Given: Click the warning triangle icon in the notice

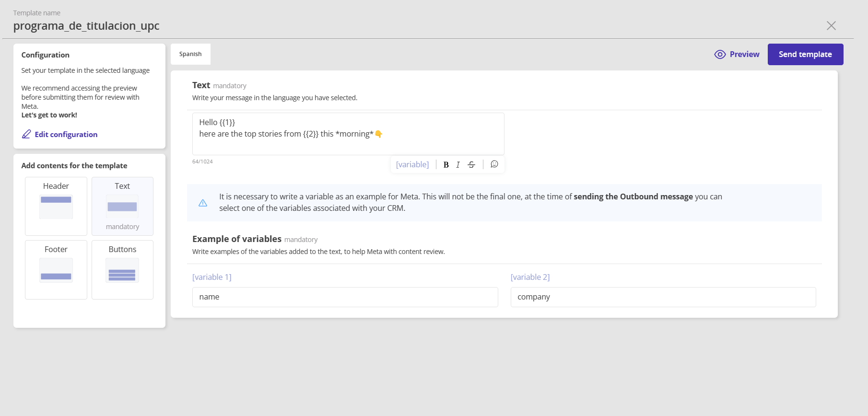Looking at the screenshot, I should click(x=203, y=203).
